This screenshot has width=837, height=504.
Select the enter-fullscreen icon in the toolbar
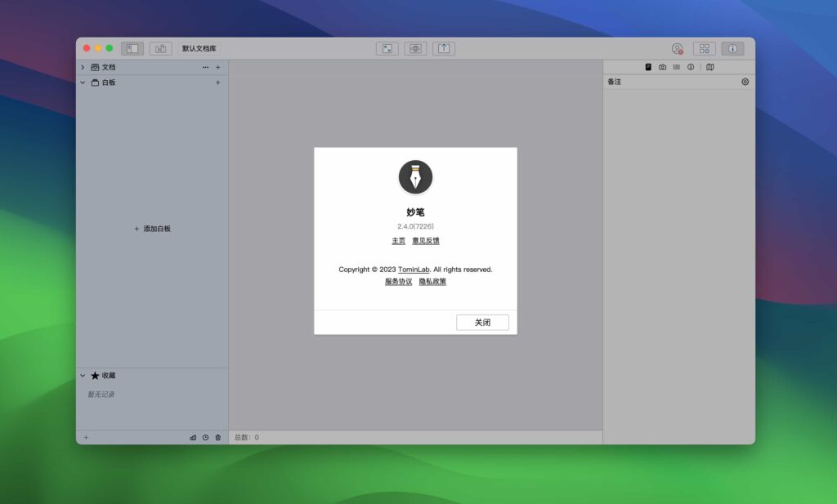[x=386, y=48]
